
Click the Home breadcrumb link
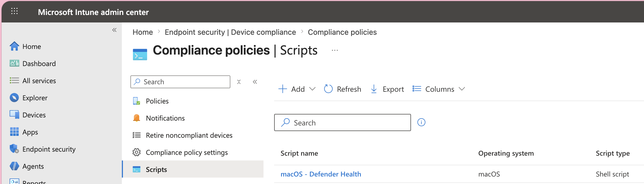(x=143, y=32)
